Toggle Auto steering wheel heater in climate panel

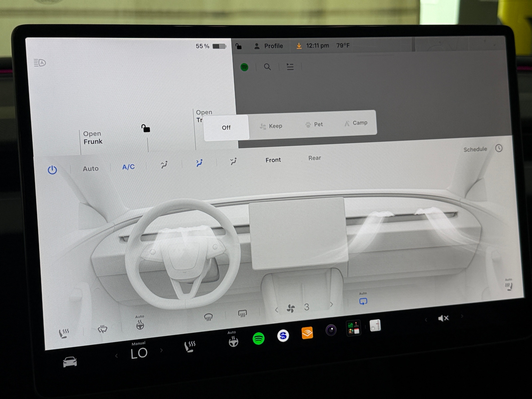click(x=140, y=323)
